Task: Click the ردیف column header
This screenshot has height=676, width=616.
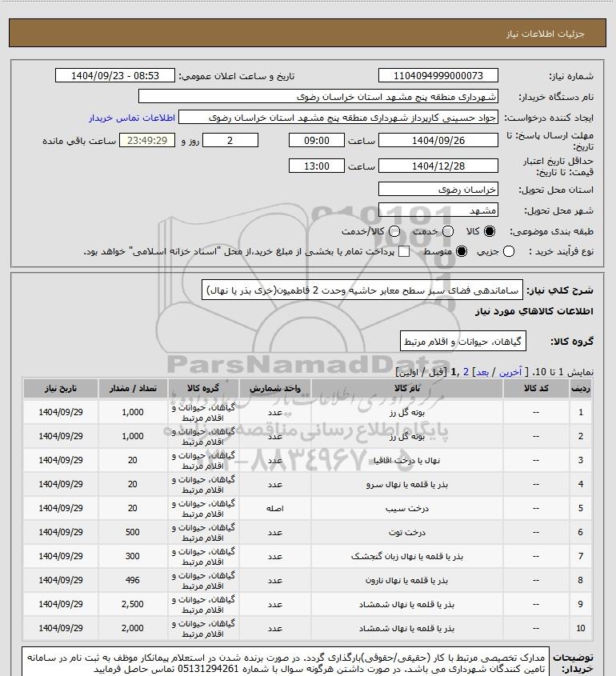Action: (x=580, y=388)
